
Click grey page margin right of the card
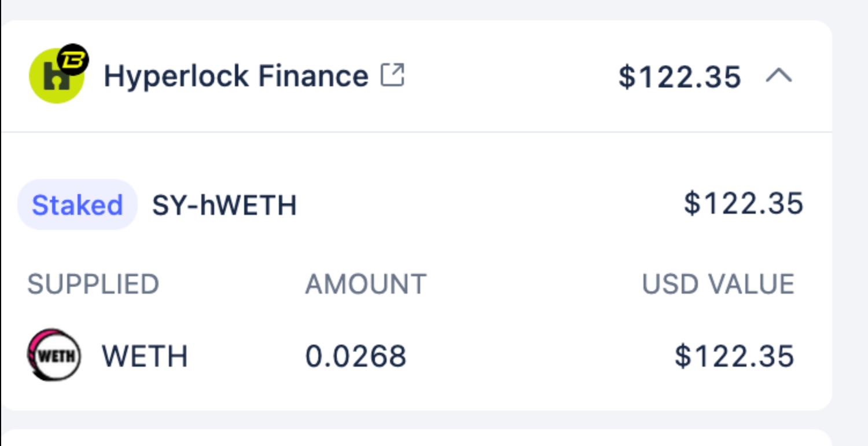point(851,220)
